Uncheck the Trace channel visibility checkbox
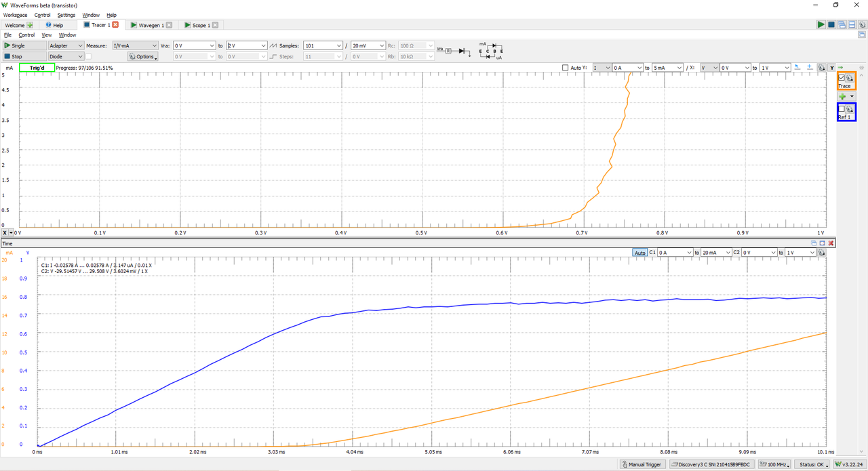This screenshot has width=868, height=471. coord(842,78)
